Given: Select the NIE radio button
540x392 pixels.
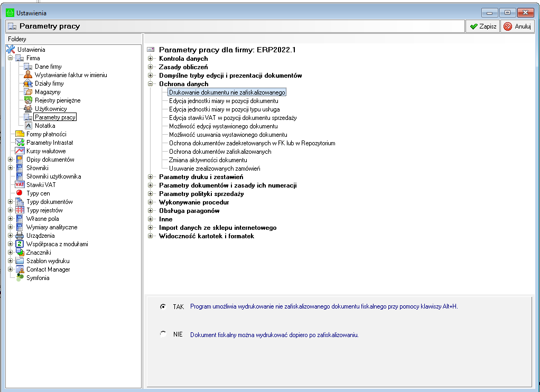Looking at the screenshot, I should click(163, 334).
